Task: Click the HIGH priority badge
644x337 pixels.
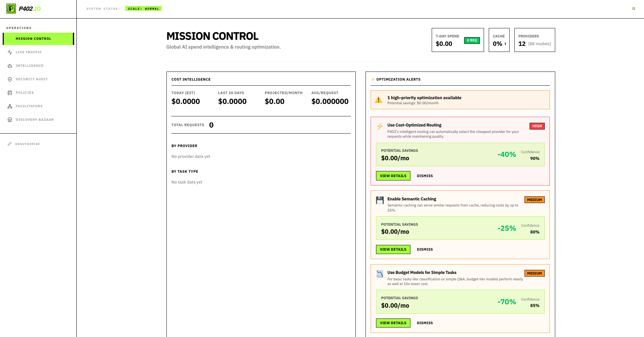Action: pyautogui.click(x=537, y=126)
